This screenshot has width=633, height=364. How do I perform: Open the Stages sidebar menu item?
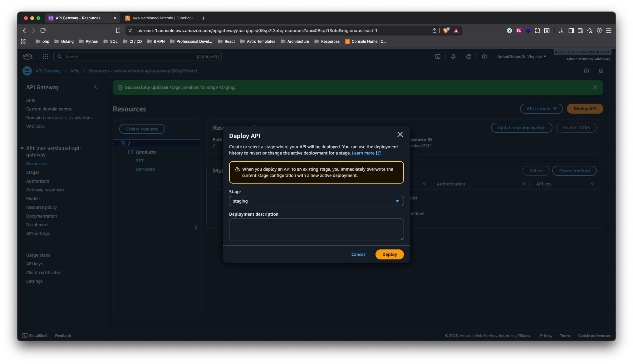32,172
